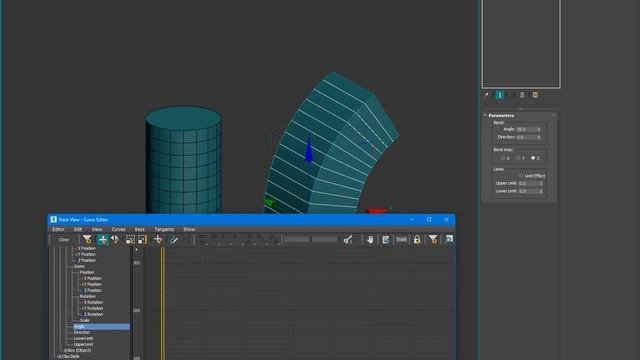Open the Curves menu
This screenshot has height=360, width=640.
click(x=118, y=229)
